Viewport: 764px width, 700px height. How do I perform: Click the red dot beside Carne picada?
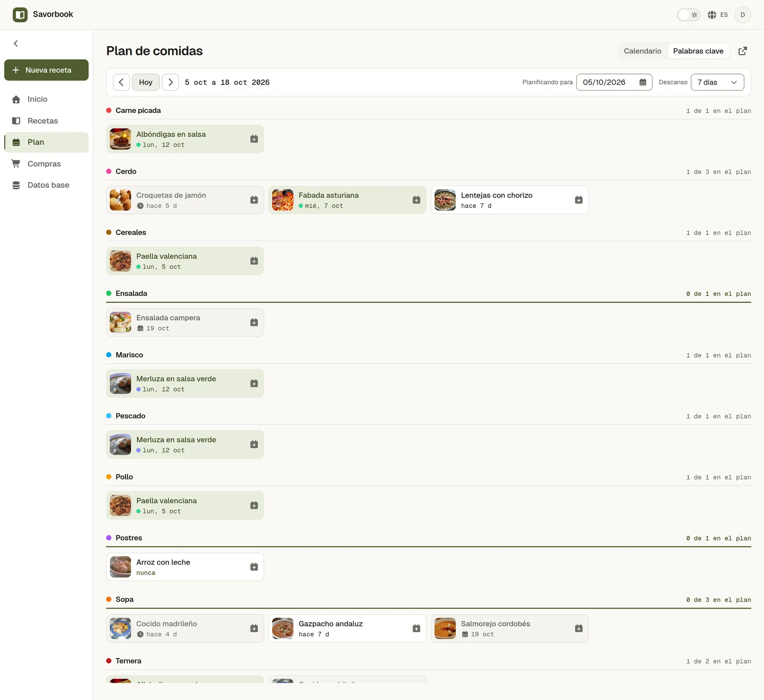click(x=109, y=110)
